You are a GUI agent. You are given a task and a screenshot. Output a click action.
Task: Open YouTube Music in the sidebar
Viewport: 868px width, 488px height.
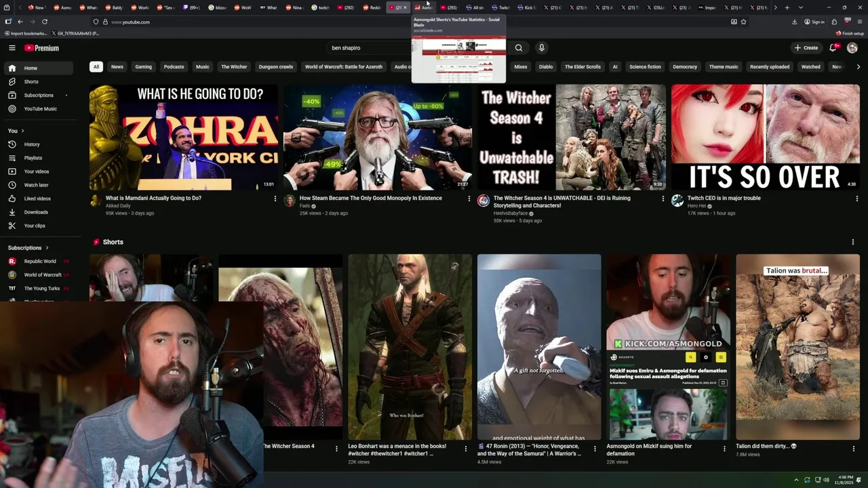(40, 109)
